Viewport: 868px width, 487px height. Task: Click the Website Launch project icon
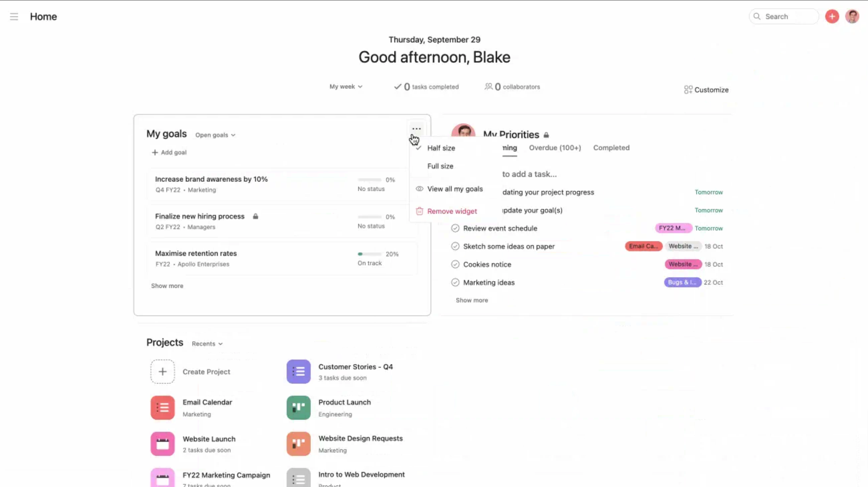coord(162,444)
